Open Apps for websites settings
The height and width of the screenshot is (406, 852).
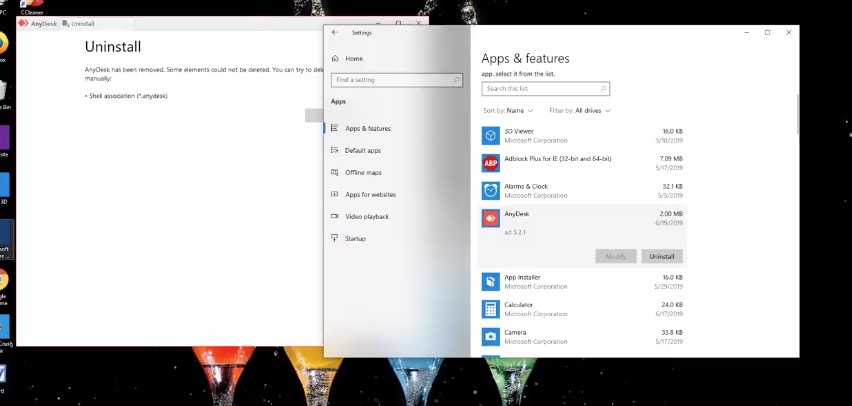pos(370,194)
